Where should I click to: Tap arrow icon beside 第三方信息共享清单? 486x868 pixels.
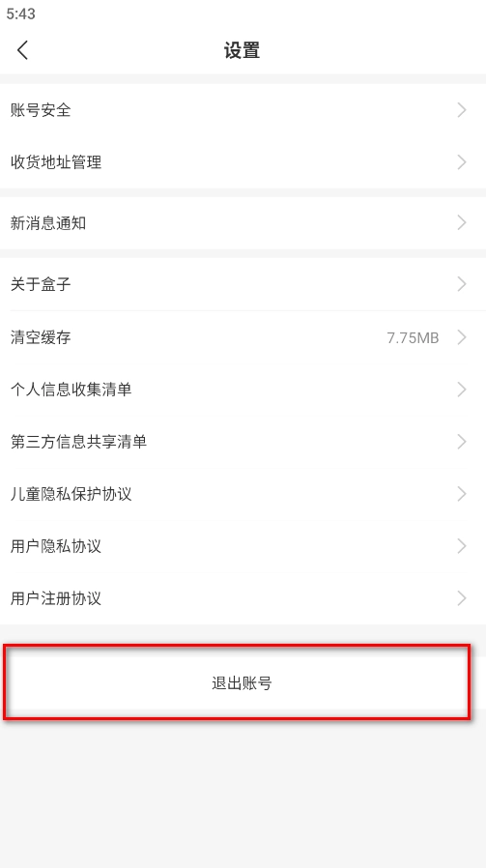click(x=462, y=441)
